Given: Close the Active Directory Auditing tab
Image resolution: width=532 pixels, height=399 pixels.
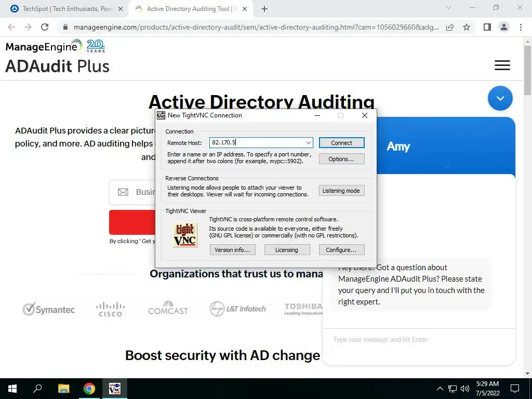Looking at the screenshot, I should click(245, 9).
